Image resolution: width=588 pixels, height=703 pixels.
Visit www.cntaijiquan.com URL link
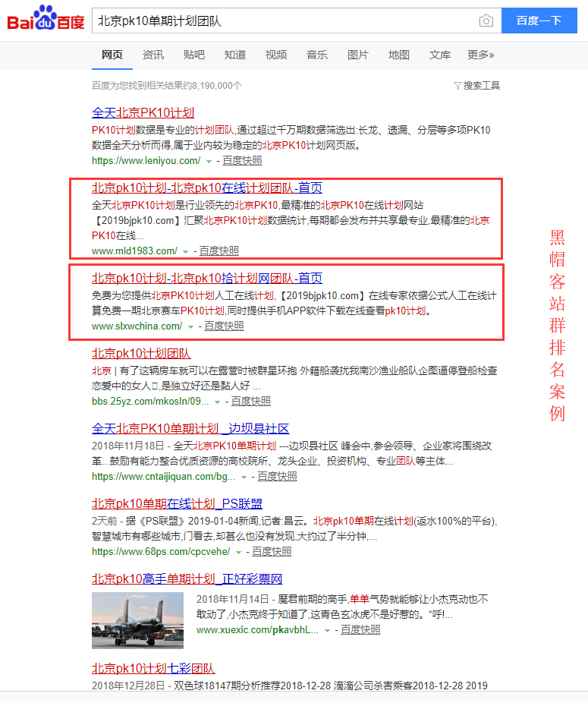(164, 477)
